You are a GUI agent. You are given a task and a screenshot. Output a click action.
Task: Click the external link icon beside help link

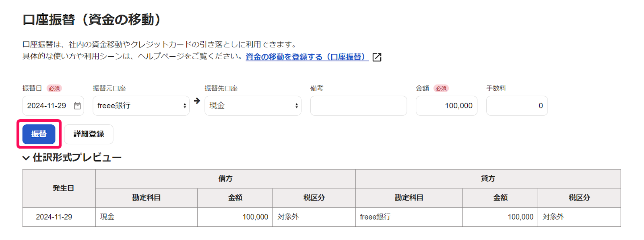pos(377,57)
